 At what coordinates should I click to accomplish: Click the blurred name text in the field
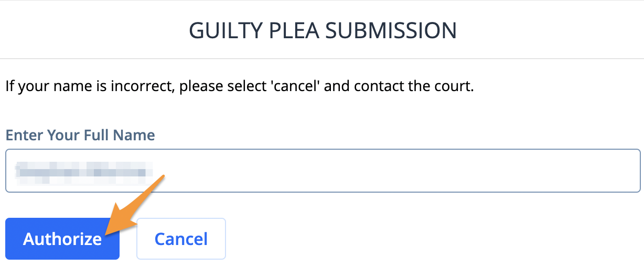pos(84,171)
